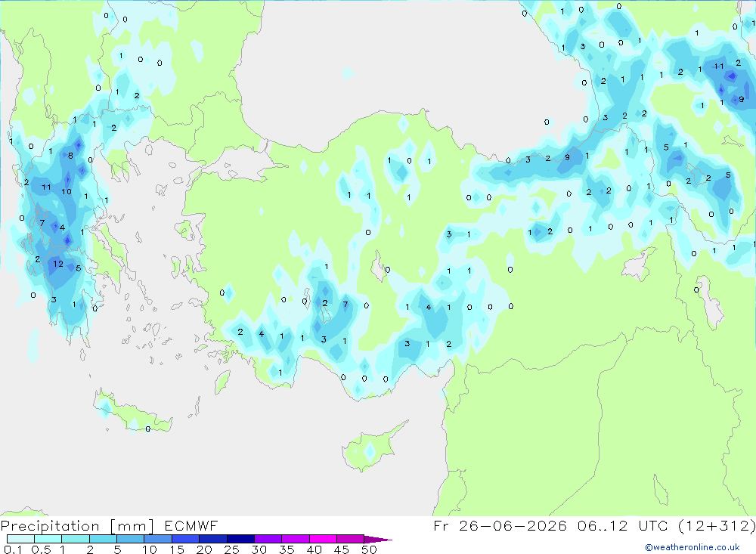756x554 pixels.
Task: Click the legend label '35'
Action: (x=287, y=549)
